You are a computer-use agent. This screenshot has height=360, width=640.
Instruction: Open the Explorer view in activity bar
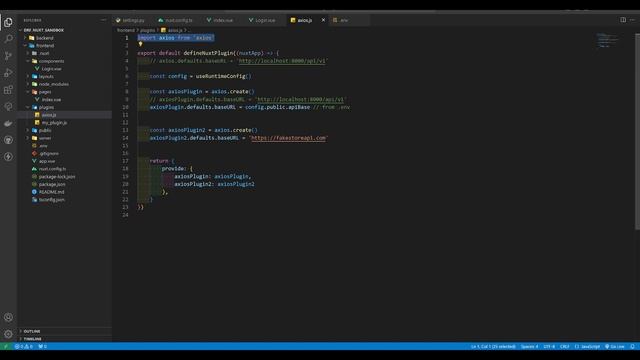click(8, 22)
